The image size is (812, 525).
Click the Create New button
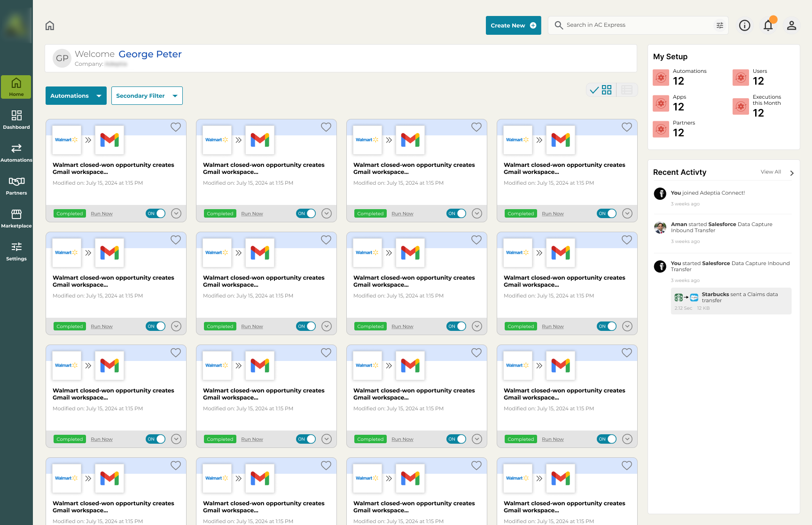[513, 25]
